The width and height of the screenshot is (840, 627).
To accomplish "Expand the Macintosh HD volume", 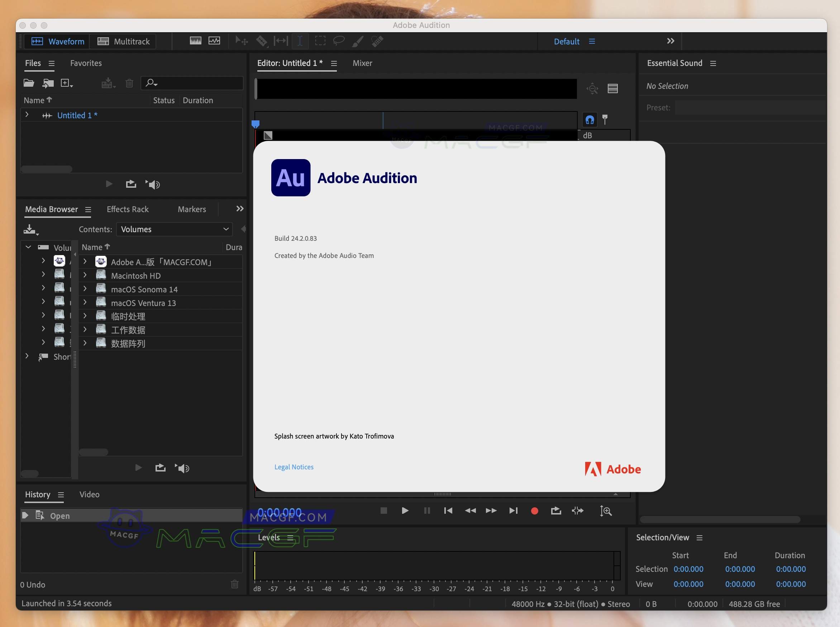I will tap(85, 275).
